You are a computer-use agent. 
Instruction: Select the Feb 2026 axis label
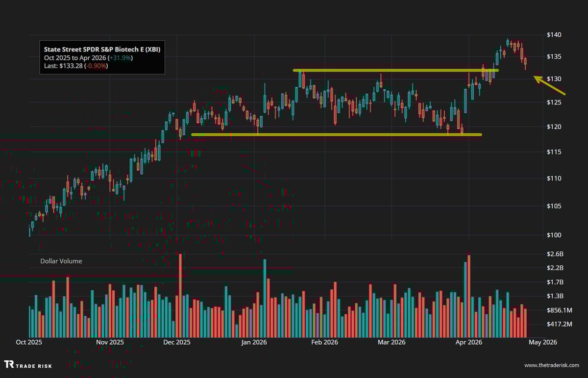(x=324, y=342)
